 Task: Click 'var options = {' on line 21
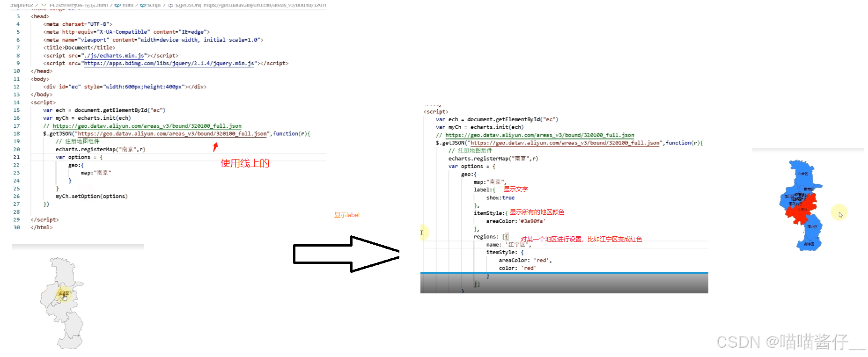pyautogui.click(x=79, y=157)
